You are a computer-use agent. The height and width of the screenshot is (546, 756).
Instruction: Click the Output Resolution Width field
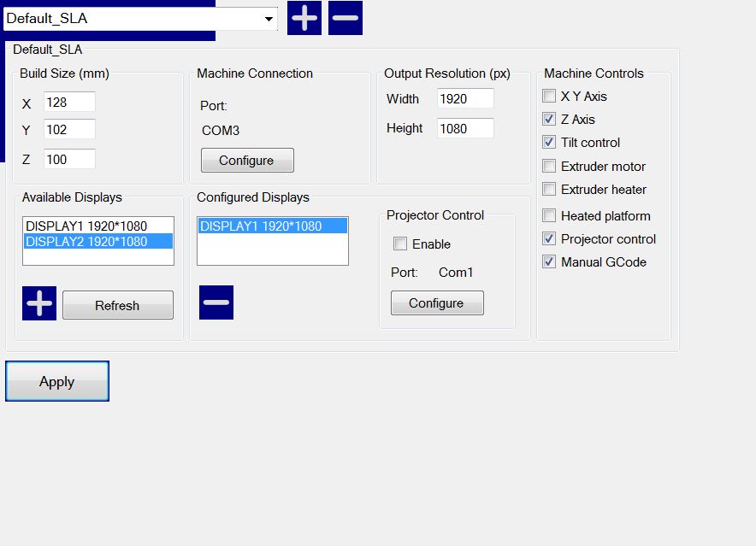[465, 99]
